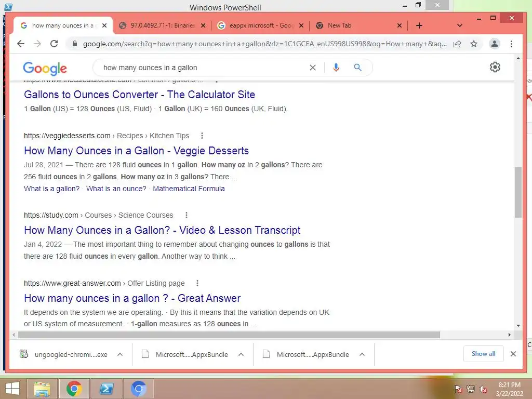Close the 97.0.4692.71-1 Binaries tab

coord(203,25)
